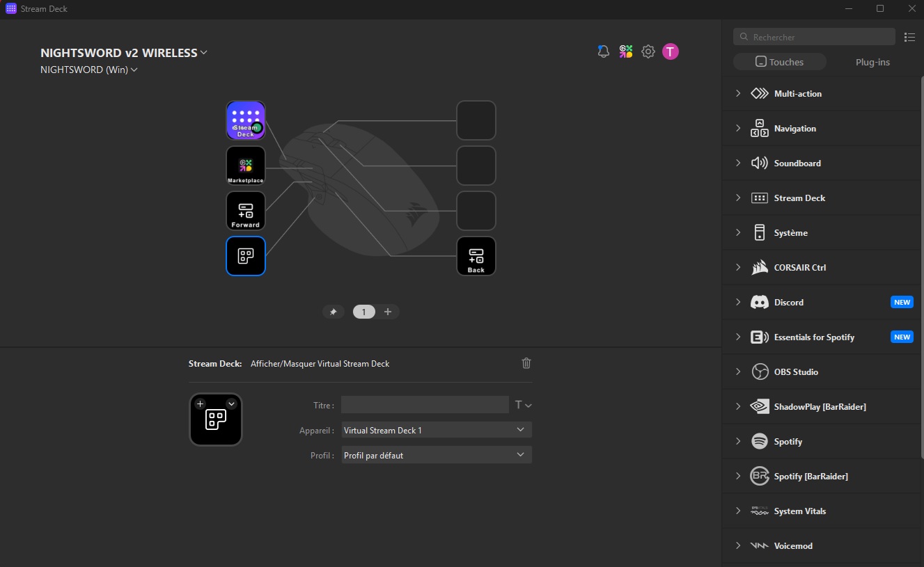924x567 pixels.
Task: Open the NIGHTSWORD (Win) profile dropdown
Action: [89, 70]
